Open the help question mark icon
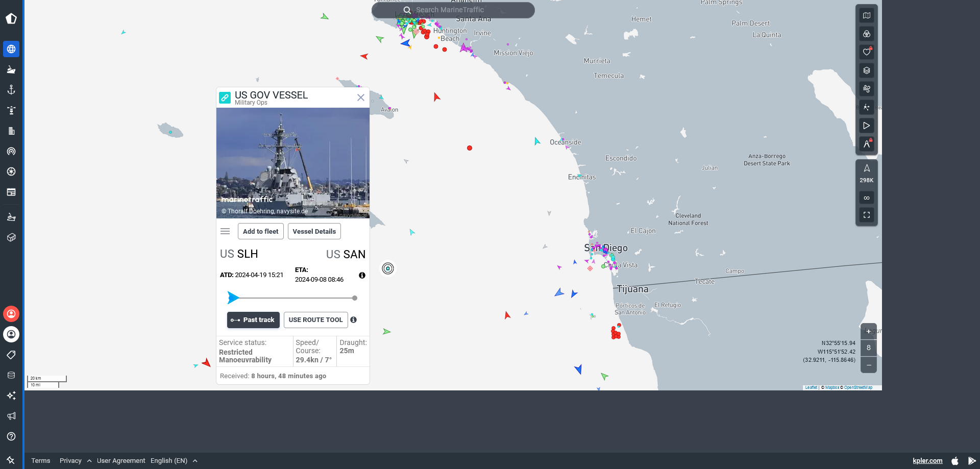The image size is (980, 469). tap(11, 436)
